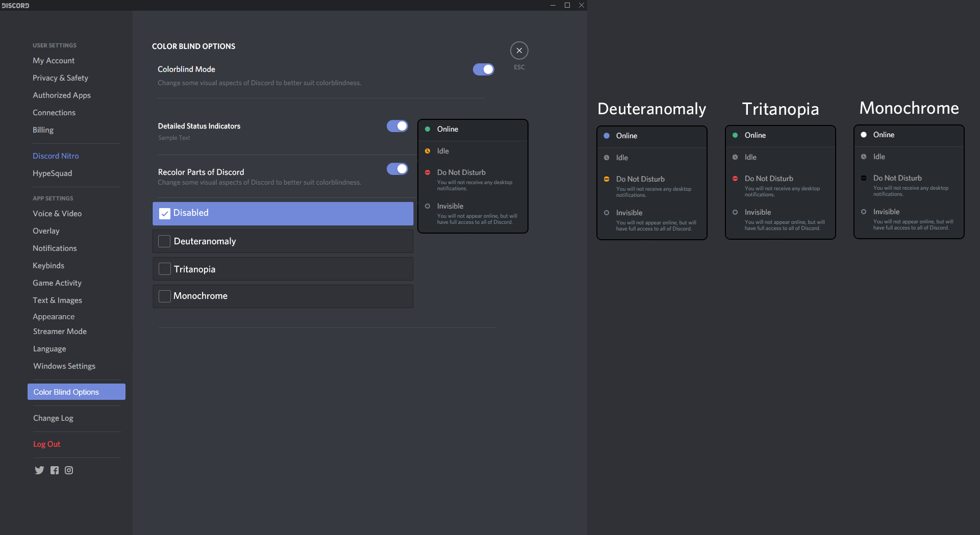Screen dimensions: 980x535
Task: Click the Idle moon icon in preview panel
Action: tap(428, 151)
